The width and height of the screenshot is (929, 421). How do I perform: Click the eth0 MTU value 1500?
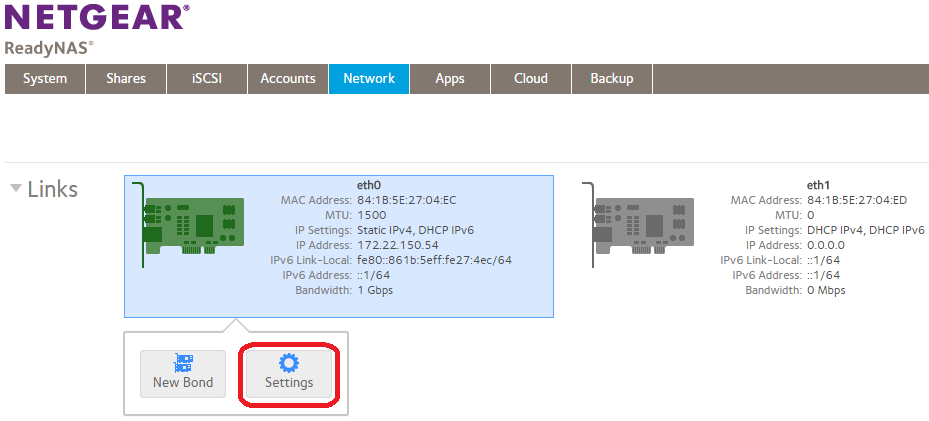coord(372,215)
